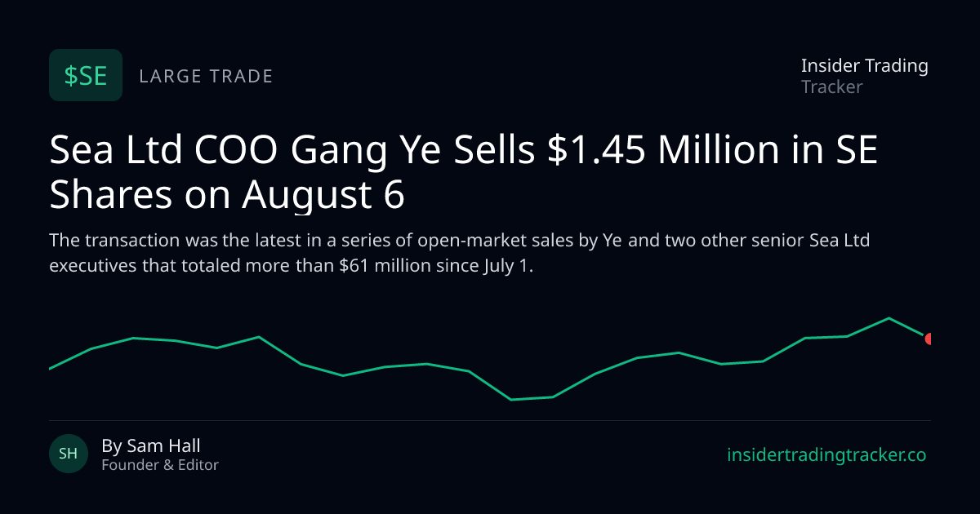Screen dimensions: 980x514
Task: Visit the insidertradingtracker.co link
Action: click(x=826, y=455)
